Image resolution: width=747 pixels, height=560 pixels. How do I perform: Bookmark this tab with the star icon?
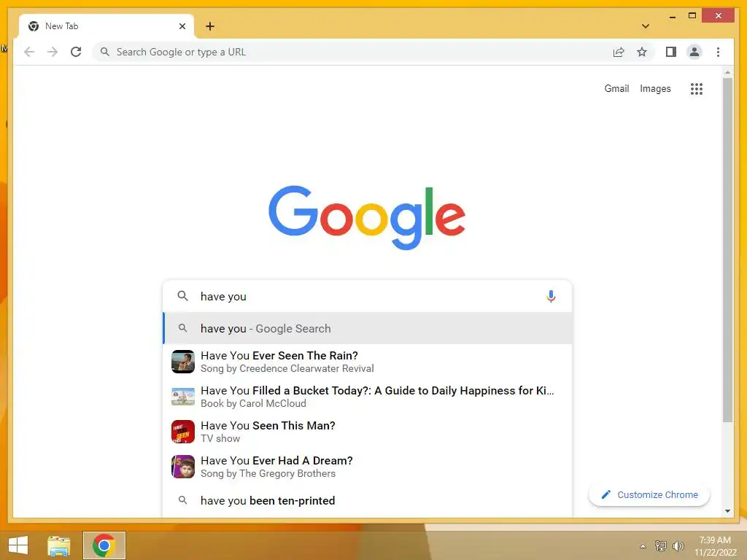pyautogui.click(x=642, y=52)
